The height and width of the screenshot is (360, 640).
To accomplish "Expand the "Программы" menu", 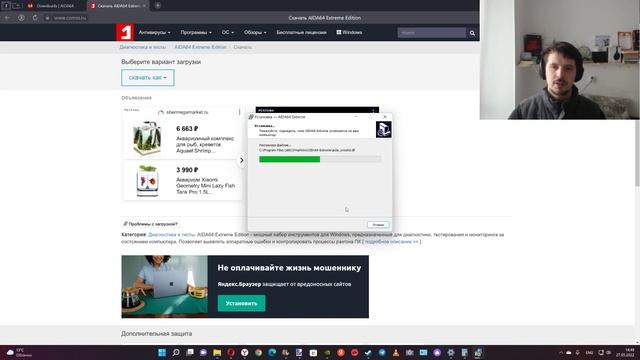I will (196, 32).
